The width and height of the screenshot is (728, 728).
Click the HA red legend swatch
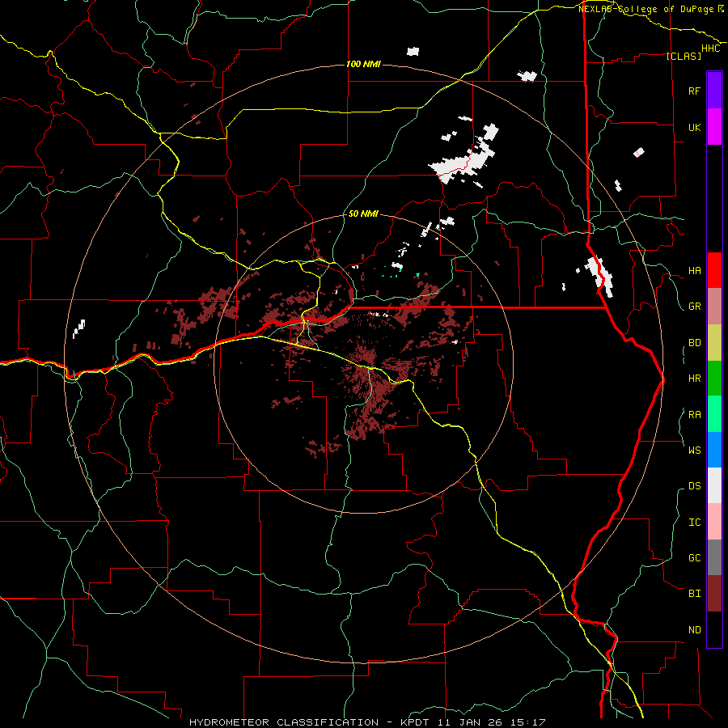[x=714, y=270]
